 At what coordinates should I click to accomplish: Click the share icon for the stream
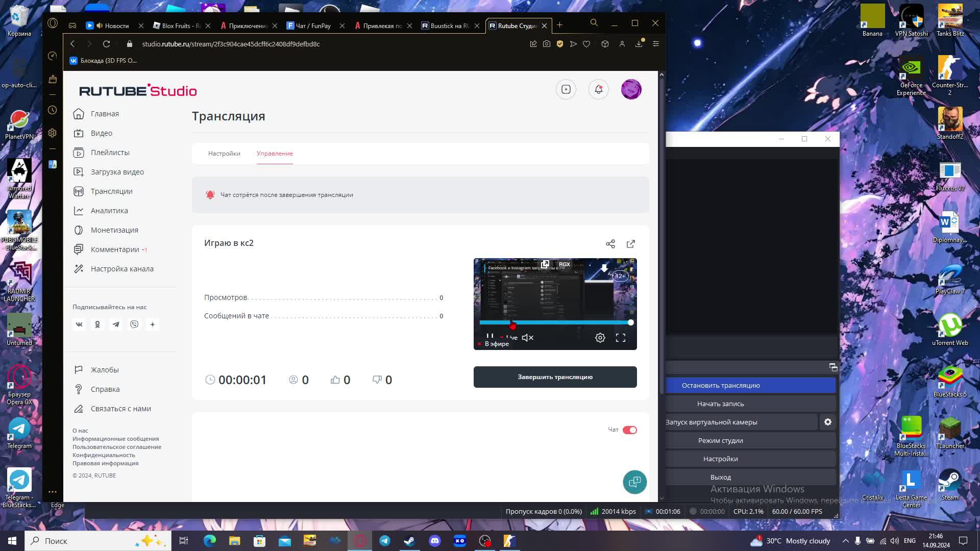pos(610,244)
